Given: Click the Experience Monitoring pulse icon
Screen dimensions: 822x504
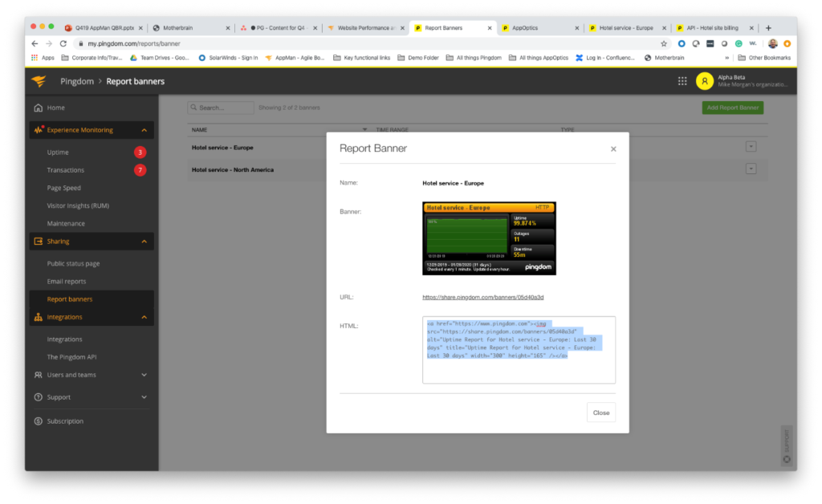Looking at the screenshot, I should point(39,130).
